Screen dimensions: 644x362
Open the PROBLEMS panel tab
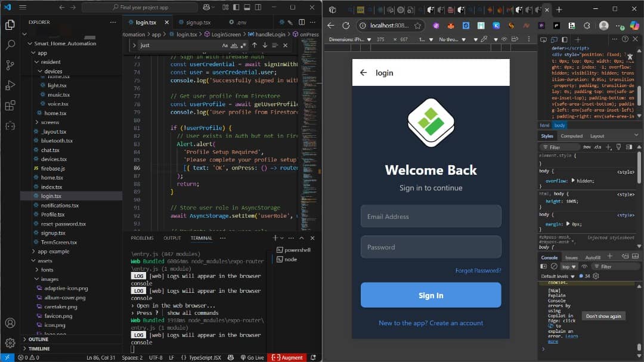(x=142, y=238)
